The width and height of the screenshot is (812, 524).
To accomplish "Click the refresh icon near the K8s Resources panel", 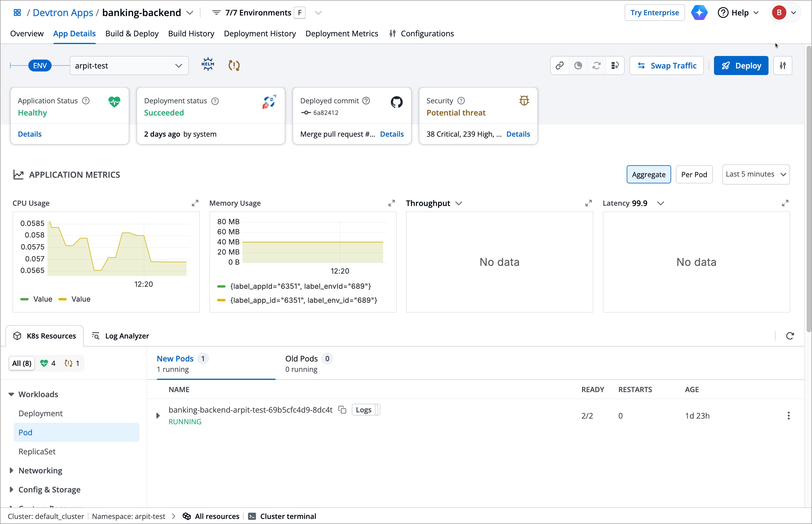I will 790,336.
